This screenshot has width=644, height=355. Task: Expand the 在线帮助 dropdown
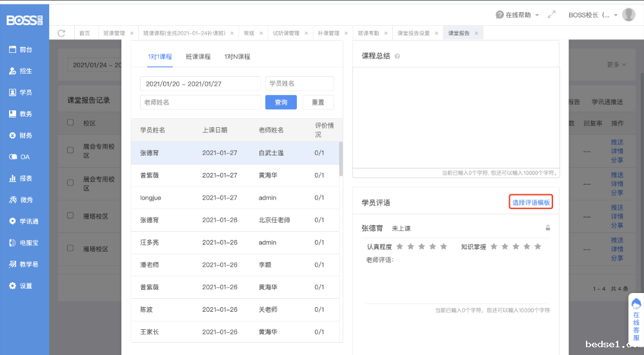point(517,15)
